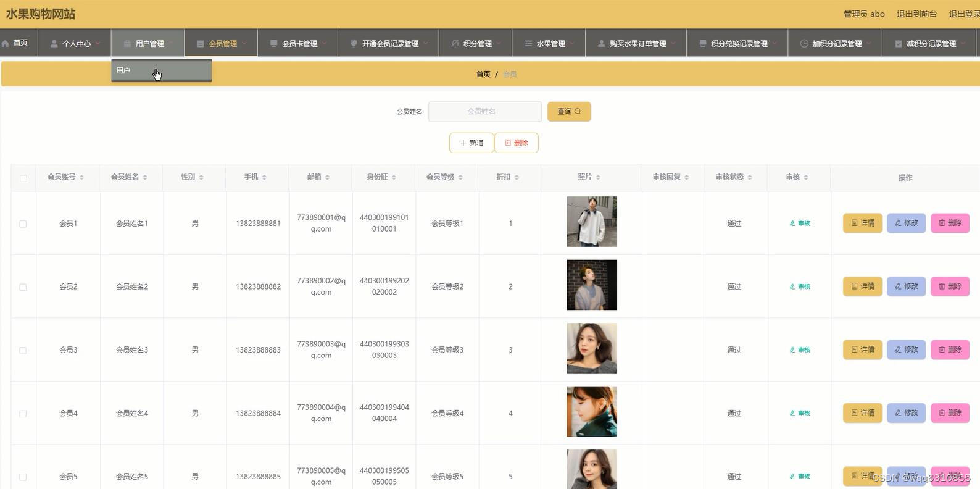
Task: Expand the 加积分记录管理 dropdown arrow
Action: coord(869,43)
